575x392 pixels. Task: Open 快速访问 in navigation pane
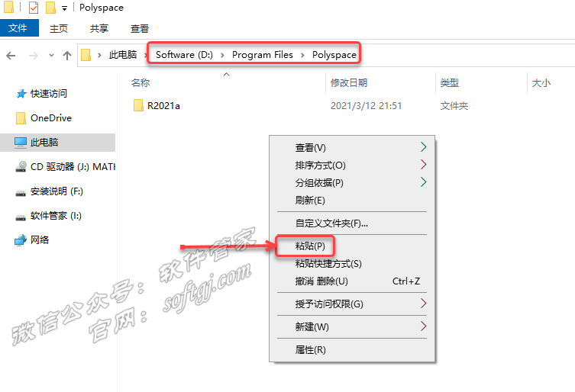pyautogui.click(x=49, y=94)
